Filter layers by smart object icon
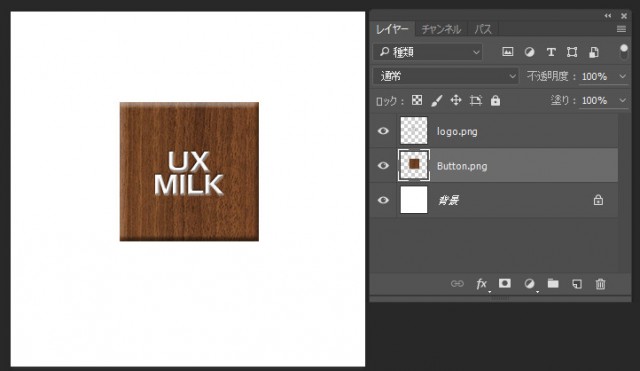This screenshot has width=640, height=371. coord(593,52)
